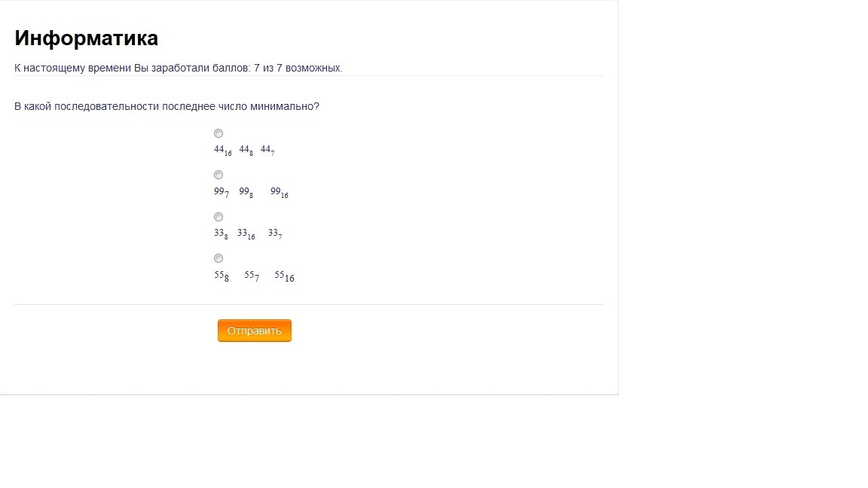Click the number 44 with base 16
Screen dimensions: 868x488
tap(222, 151)
